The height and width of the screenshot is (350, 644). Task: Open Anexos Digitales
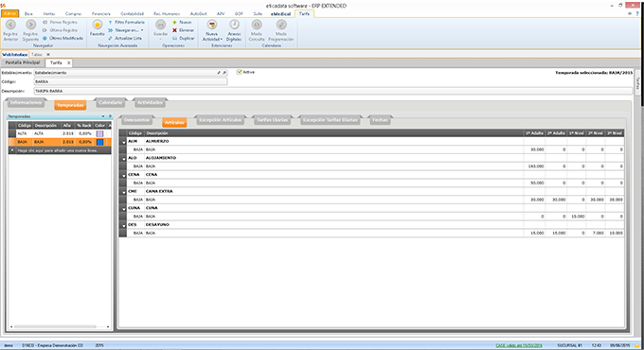[x=234, y=31]
